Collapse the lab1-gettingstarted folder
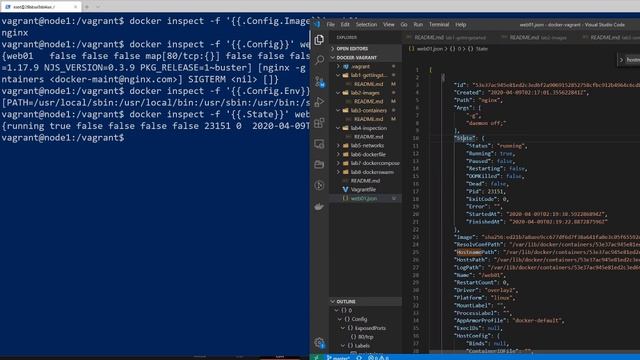The height and width of the screenshot is (360, 640). tap(365, 75)
